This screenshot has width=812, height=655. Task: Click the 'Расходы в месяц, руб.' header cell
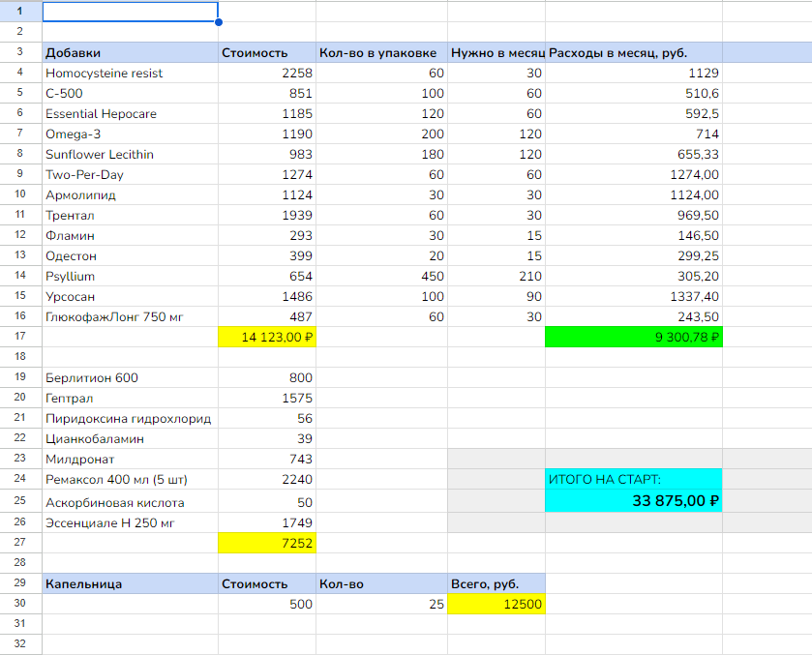(x=633, y=52)
